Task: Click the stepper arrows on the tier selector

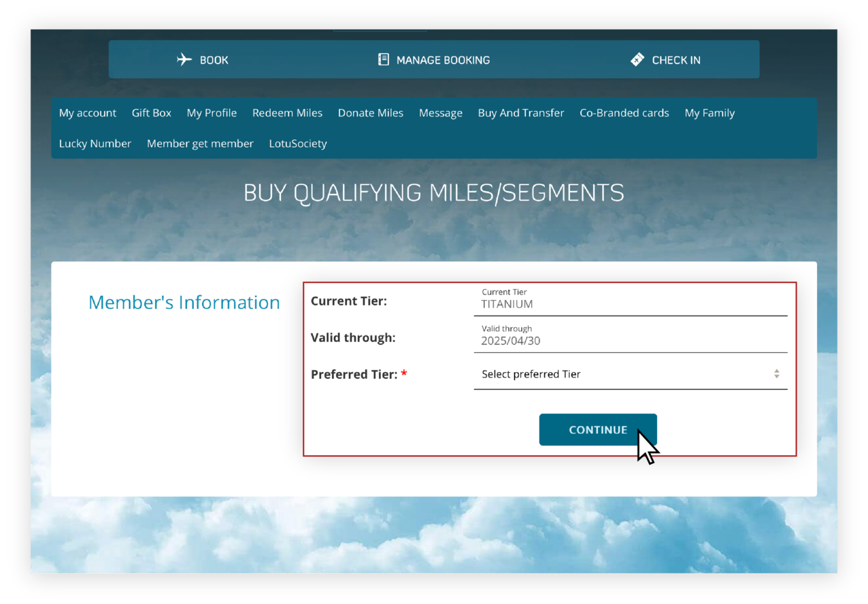Action: tap(776, 373)
